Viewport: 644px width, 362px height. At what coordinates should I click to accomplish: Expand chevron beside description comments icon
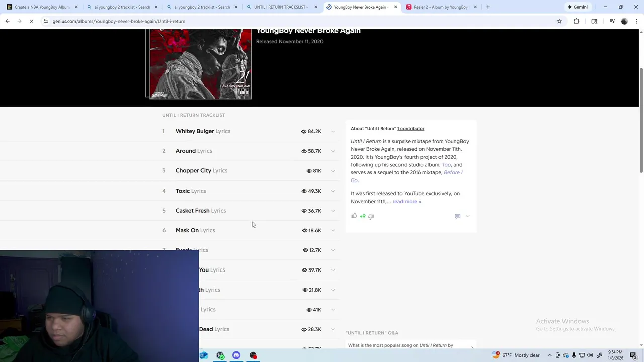[x=467, y=216]
